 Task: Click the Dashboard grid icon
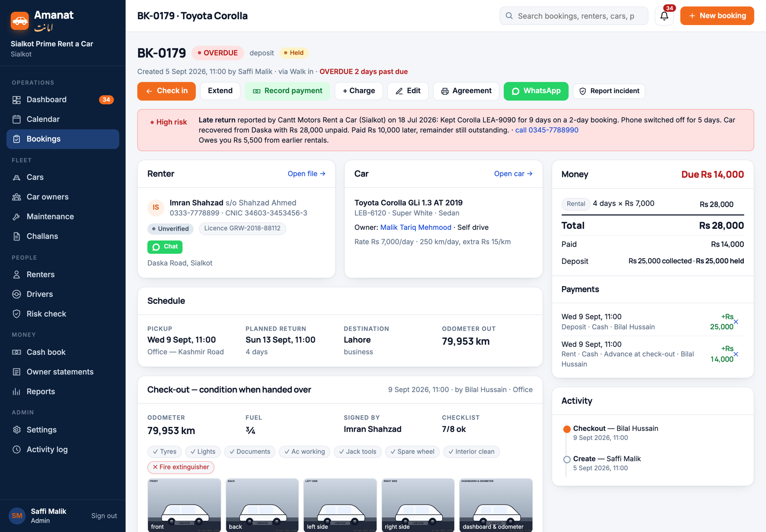pyautogui.click(x=17, y=100)
